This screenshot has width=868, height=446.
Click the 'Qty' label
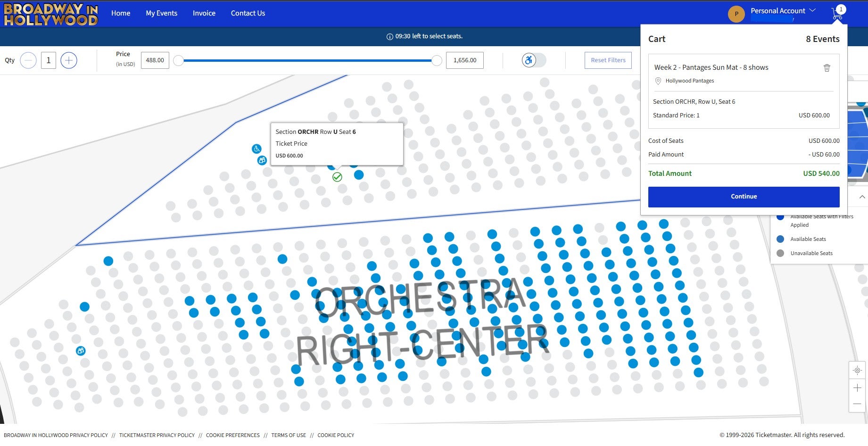tap(10, 60)
